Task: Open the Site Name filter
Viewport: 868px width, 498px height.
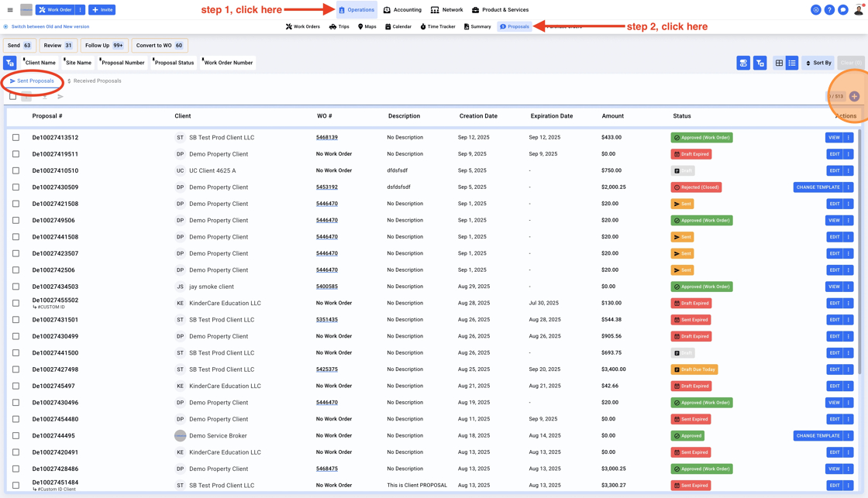Action: click(x=77, y=63)
